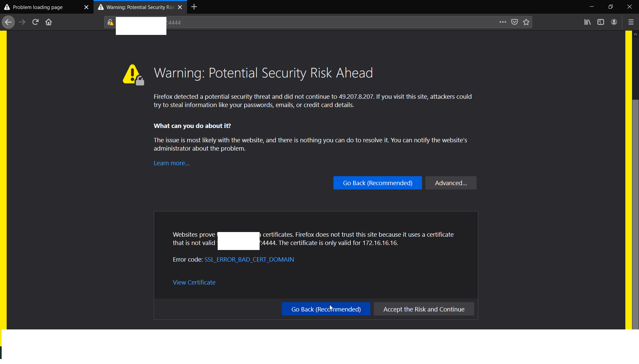Open the Firefox home page

click(x=49, y=22)
